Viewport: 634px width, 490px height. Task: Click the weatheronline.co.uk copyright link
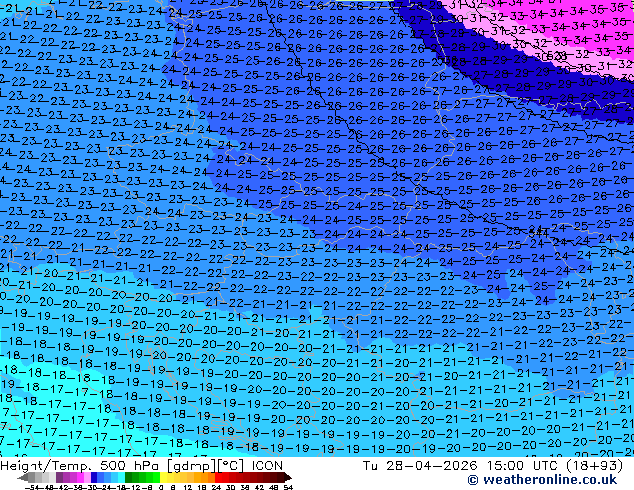point(542,480)
